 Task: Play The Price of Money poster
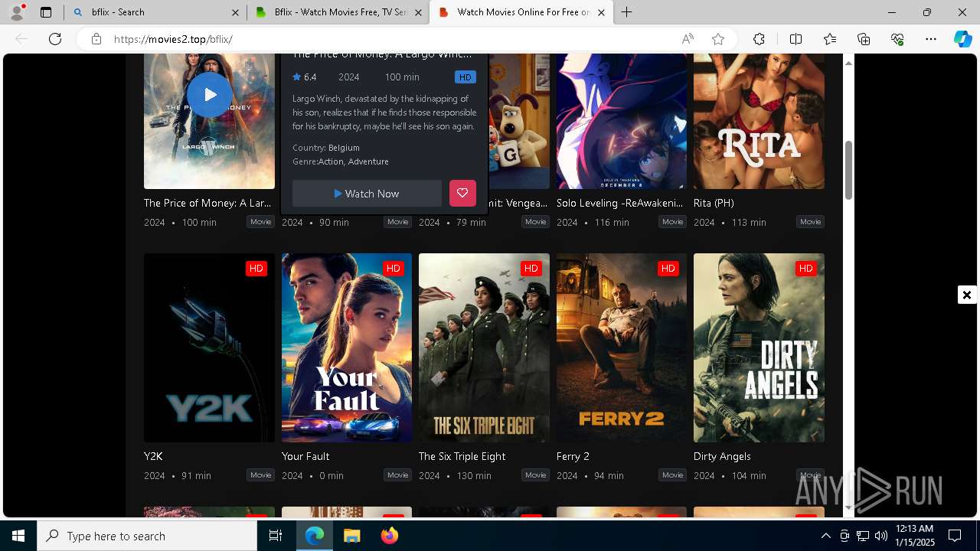point(209,95)
